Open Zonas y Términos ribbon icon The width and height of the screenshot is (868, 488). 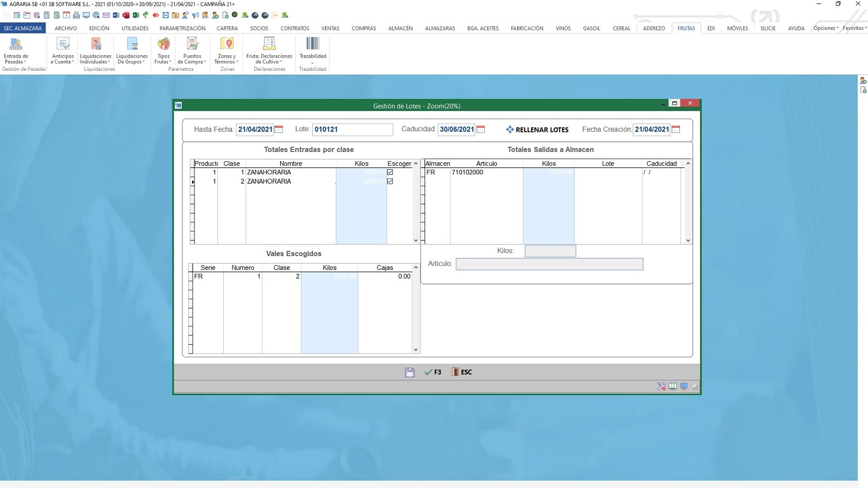[x=227, y=44]
